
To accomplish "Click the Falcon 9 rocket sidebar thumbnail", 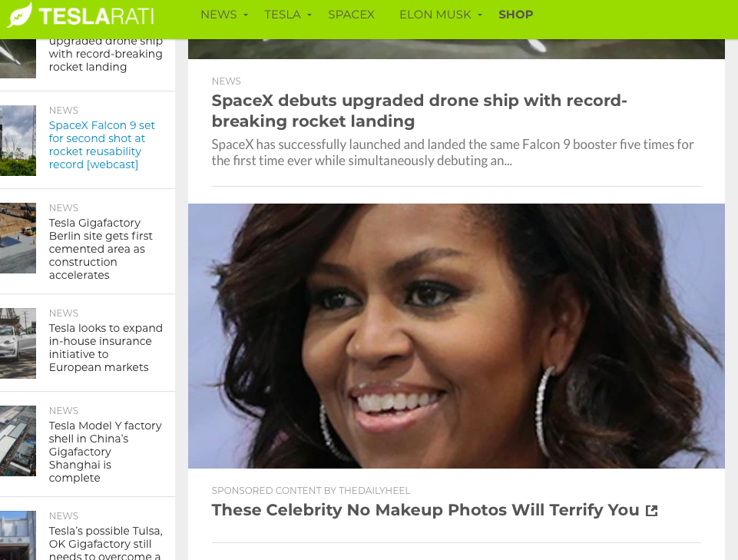I will pyautogui.click(x=18, y=141).
